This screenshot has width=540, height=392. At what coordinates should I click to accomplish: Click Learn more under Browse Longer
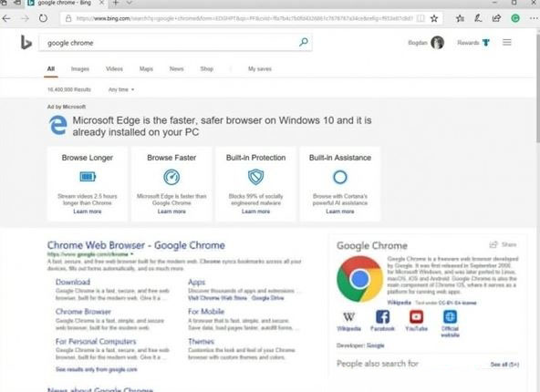[88, 211]
